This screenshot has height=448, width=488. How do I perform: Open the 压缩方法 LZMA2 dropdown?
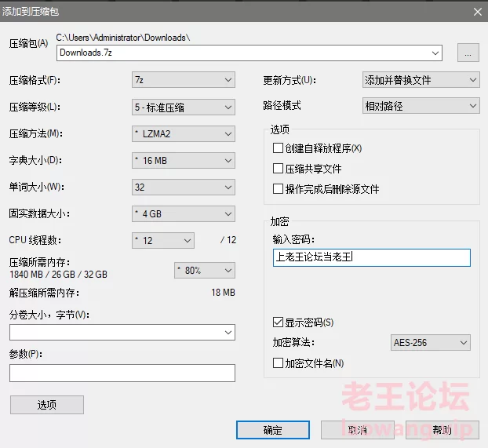[x=184, y=134]
